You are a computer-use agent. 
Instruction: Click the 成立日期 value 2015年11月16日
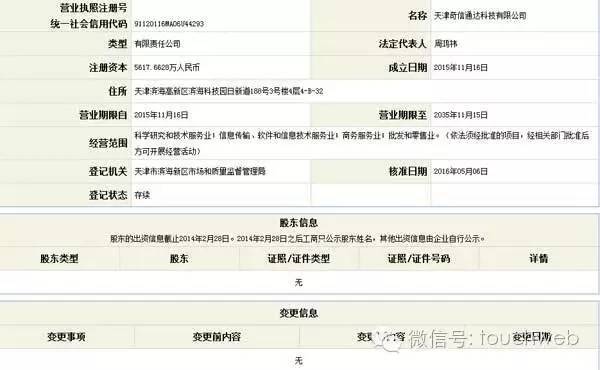coord(461,68)
